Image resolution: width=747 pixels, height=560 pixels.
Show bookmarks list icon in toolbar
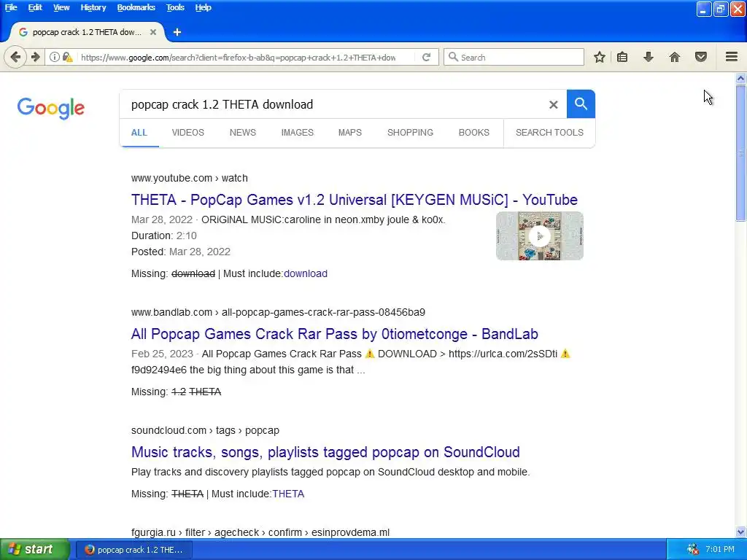tap(622, 57)
